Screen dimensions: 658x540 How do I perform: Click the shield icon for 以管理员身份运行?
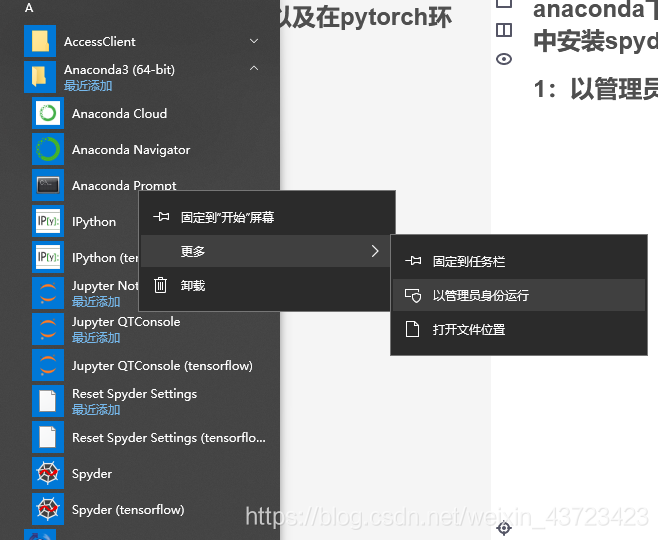coord(413,295)
